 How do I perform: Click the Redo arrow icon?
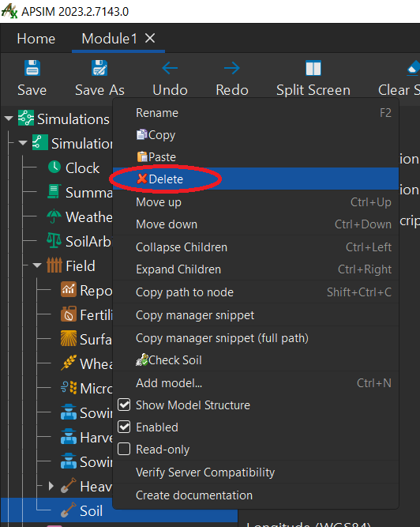coord(232,68)
